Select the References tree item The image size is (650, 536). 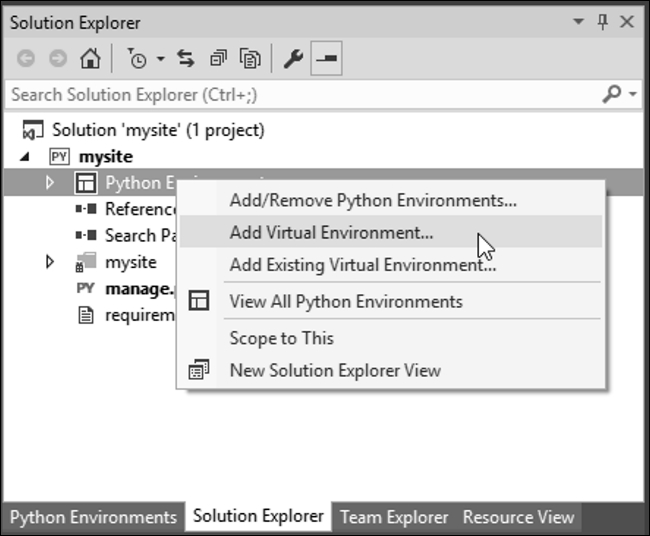141,209
